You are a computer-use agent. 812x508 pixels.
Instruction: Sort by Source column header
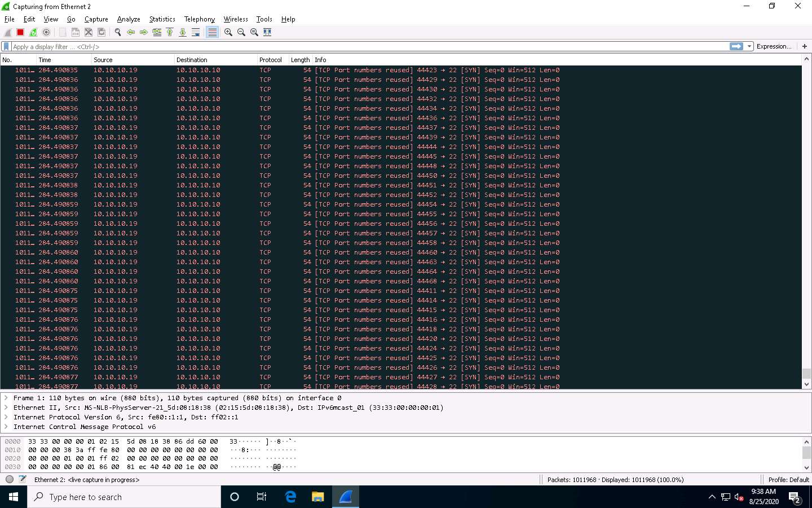click(x=133, y=60)
